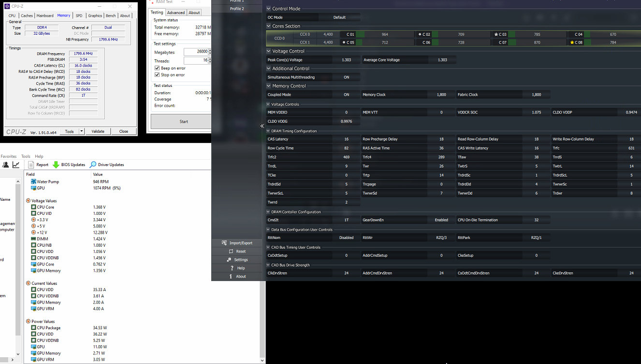This screenshot has width=641, height=364.
Task: Open the CPU-Z Tools dropdown arrow
Action: click(81, 131)
